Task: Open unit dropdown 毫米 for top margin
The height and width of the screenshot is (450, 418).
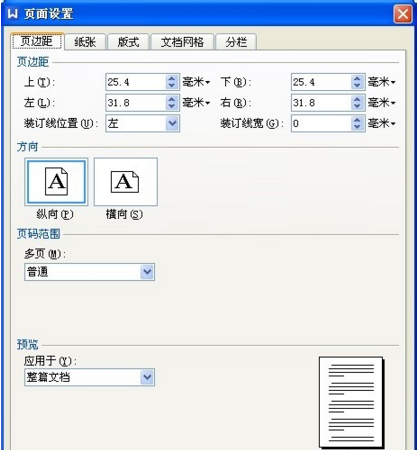Action: [x=196, y=82]
